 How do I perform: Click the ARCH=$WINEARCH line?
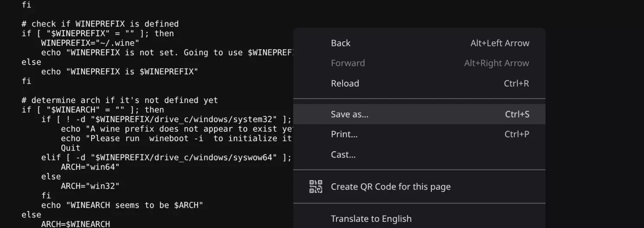(75, 224)
